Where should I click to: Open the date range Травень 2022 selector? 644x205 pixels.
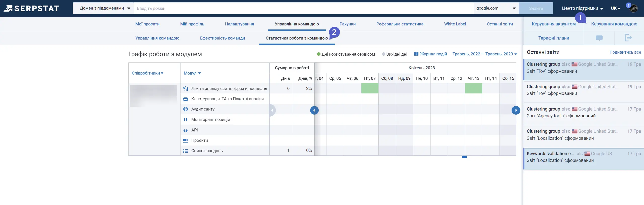485,54
